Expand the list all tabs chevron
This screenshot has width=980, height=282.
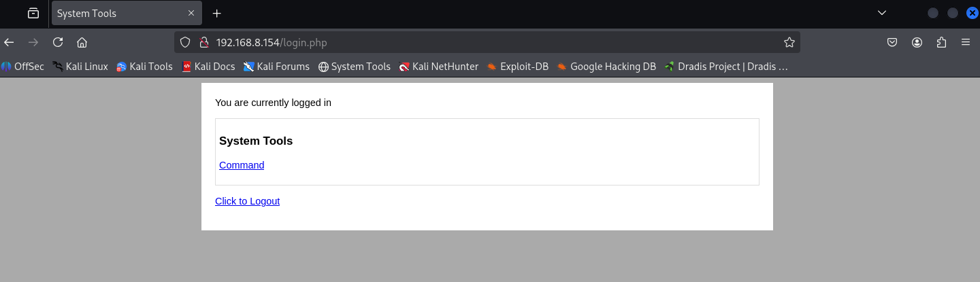(882, 13)
